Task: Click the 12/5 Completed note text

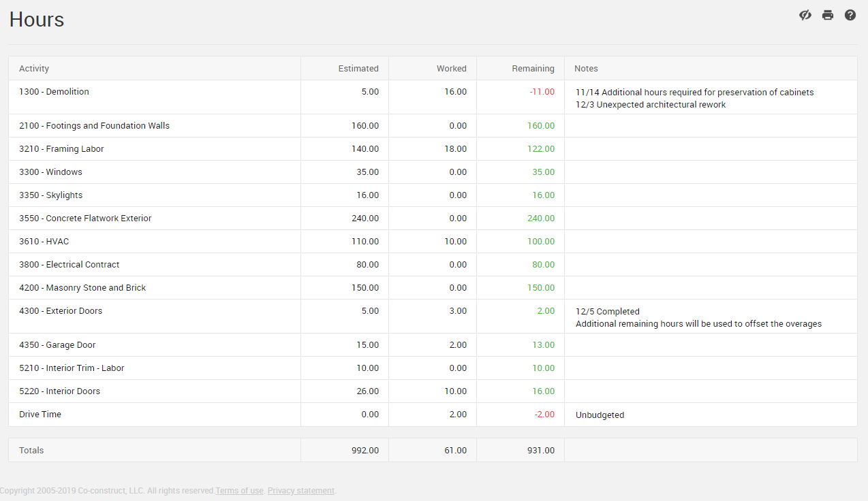Action: (607, 312)
